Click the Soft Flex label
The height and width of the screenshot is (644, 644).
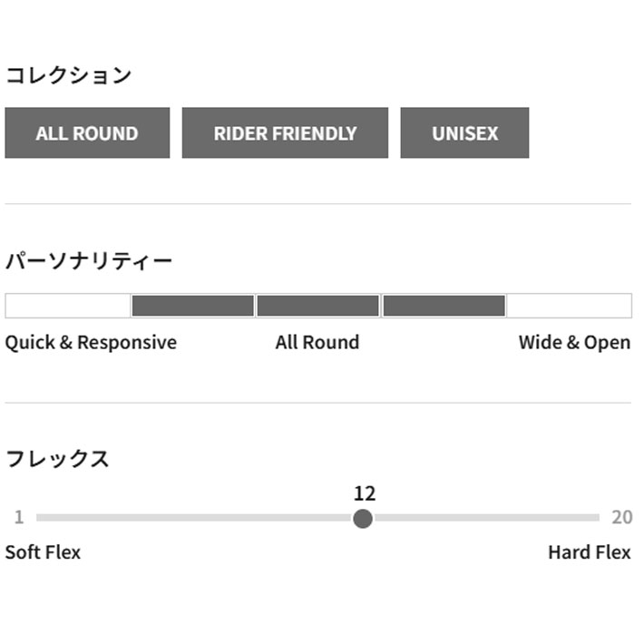[43, 552]
